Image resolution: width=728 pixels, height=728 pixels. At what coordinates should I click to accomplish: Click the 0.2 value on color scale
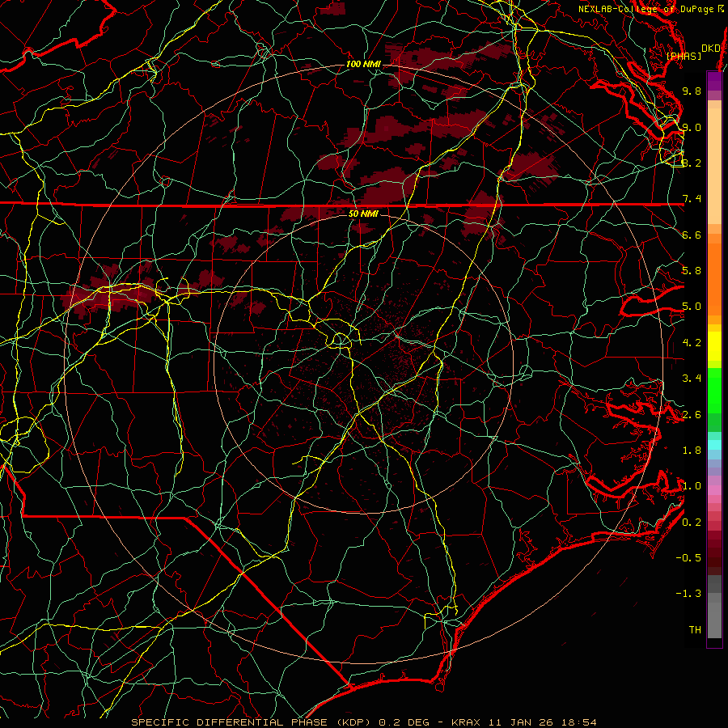click(x=692, y=522)
